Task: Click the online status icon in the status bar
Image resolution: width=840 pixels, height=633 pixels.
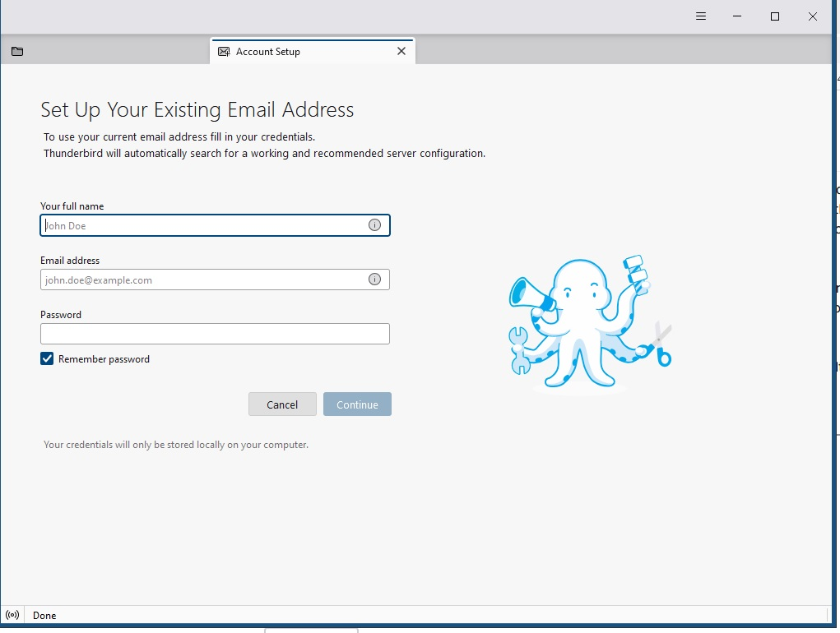Action: coord(12,615)
